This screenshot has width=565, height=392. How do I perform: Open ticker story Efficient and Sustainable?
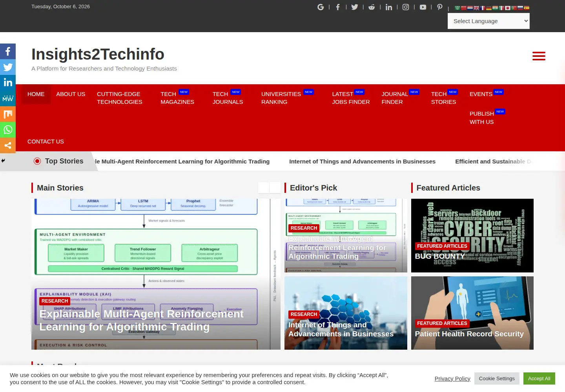coord(494,162)
